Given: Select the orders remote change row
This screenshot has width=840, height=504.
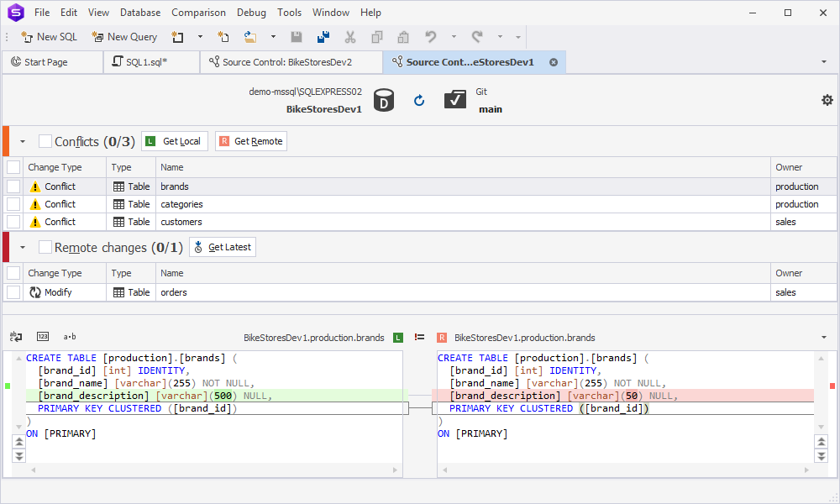Looking at the screenshot, I should point(419,292).
